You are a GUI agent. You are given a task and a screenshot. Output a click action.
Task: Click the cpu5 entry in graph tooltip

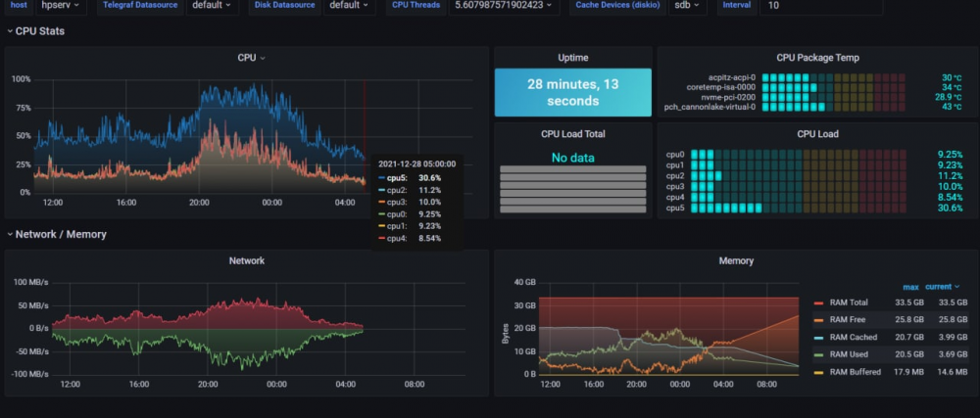tap(410, 178)
